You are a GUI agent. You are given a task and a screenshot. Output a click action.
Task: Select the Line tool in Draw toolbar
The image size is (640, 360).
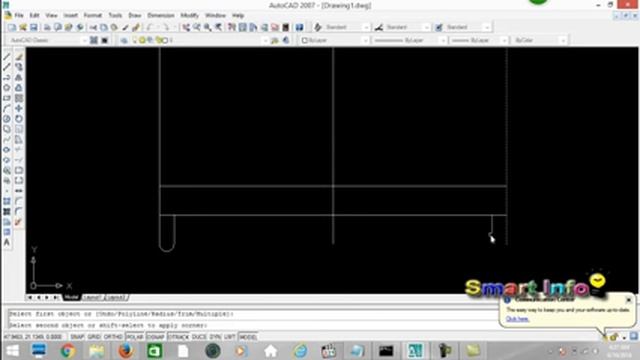[x=7, y=57]
